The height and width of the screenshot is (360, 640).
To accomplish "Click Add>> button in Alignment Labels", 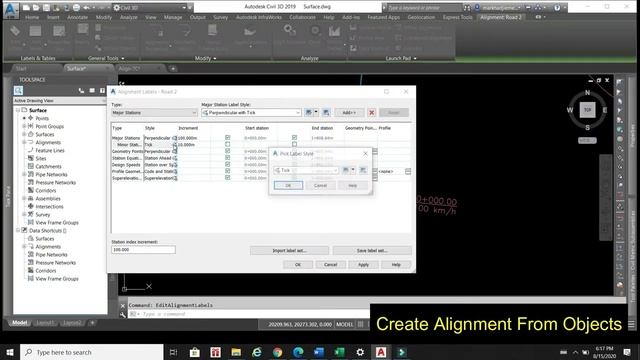I will point(349,112).
